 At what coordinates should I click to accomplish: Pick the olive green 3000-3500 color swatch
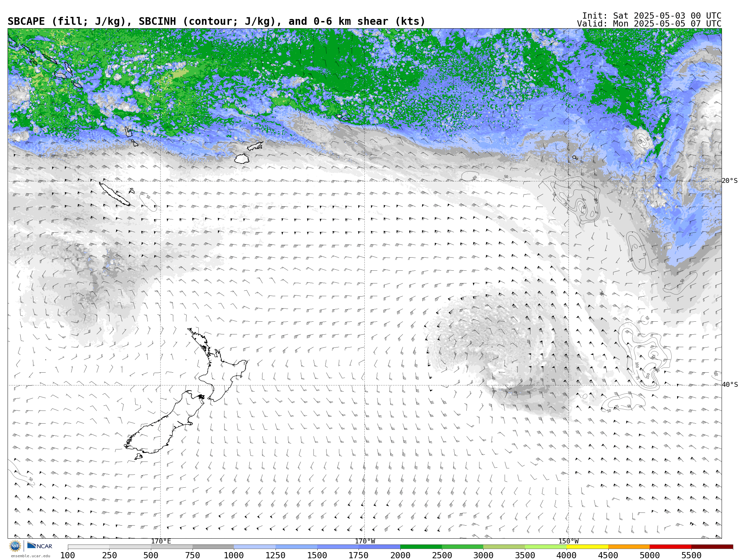point(504,547)
